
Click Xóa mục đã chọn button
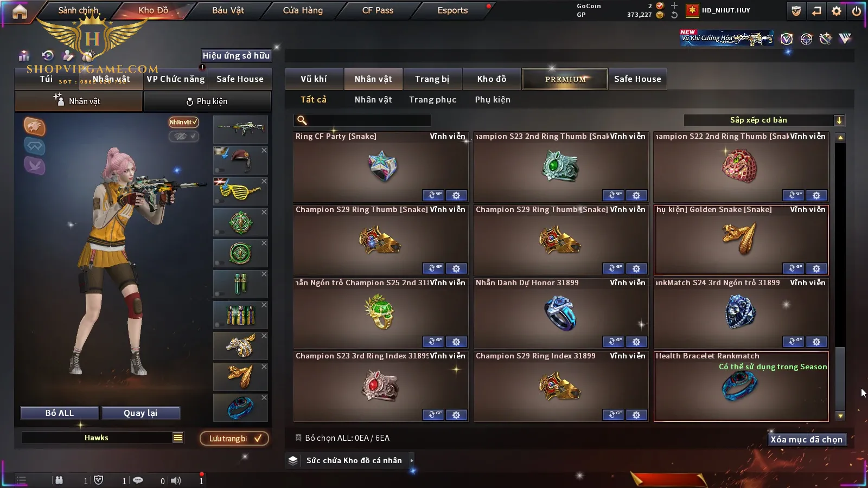pyautogui.click(x=807, y=440)
